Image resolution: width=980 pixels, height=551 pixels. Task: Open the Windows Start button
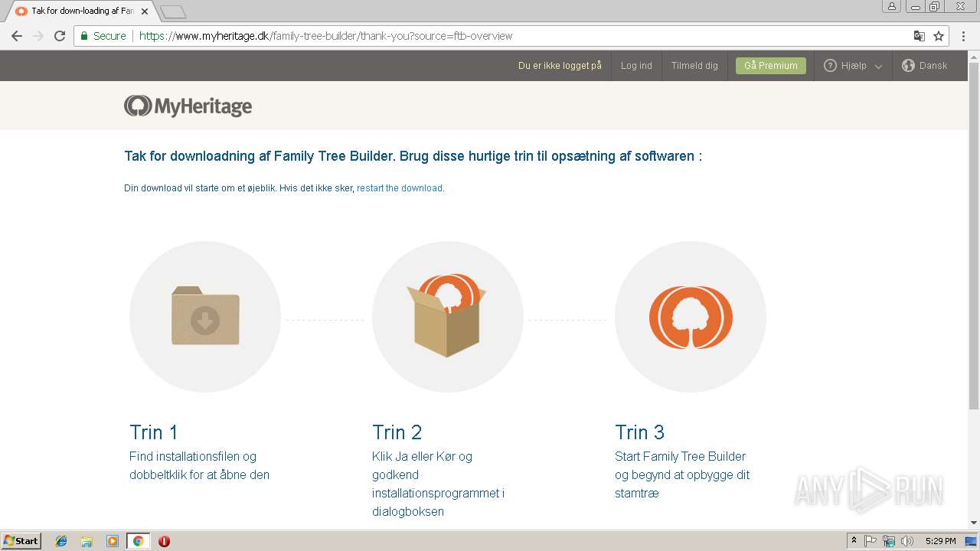coord(21,541)
